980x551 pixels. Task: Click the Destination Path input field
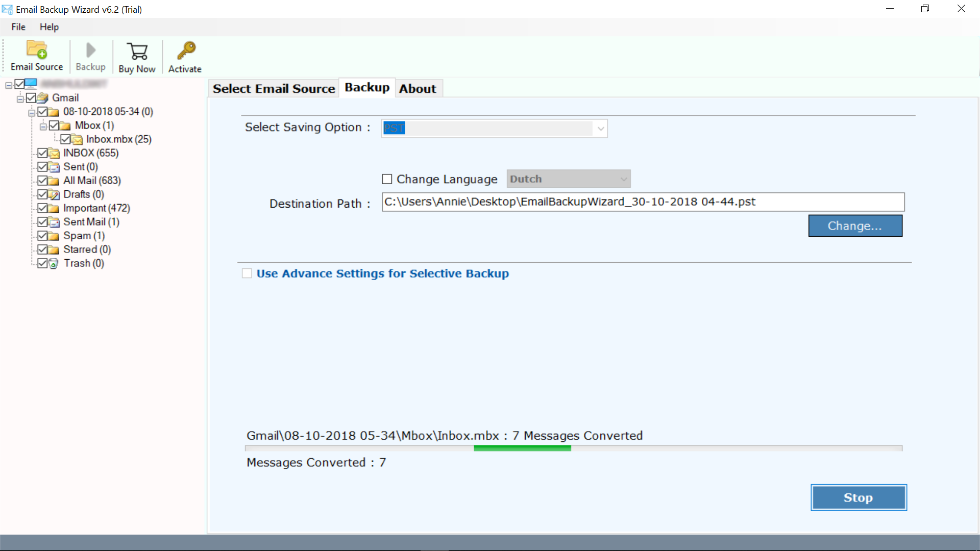click(643, 201)
